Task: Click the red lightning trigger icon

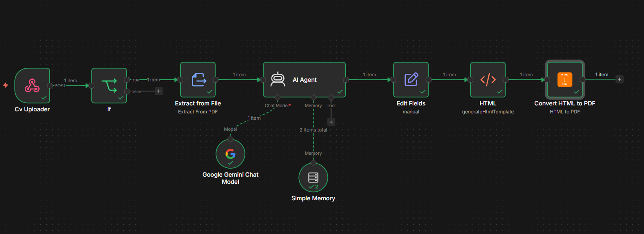Action: click(x=5, y=85)
